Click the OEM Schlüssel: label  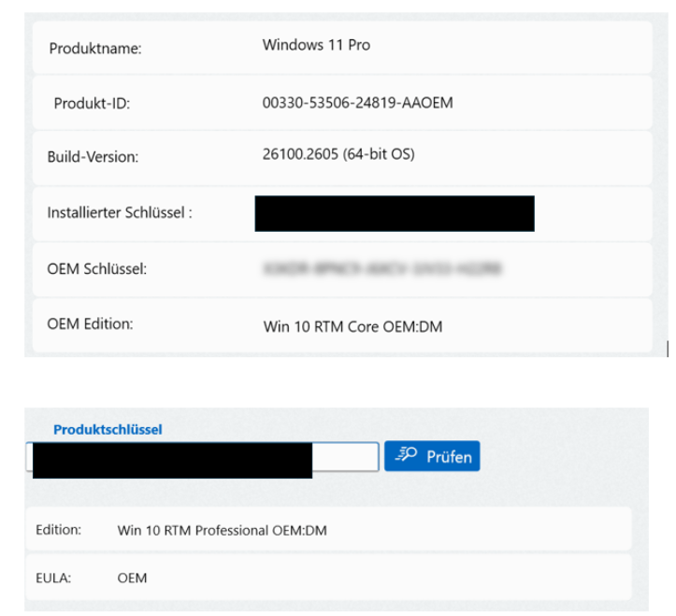[x=97, y=268]
